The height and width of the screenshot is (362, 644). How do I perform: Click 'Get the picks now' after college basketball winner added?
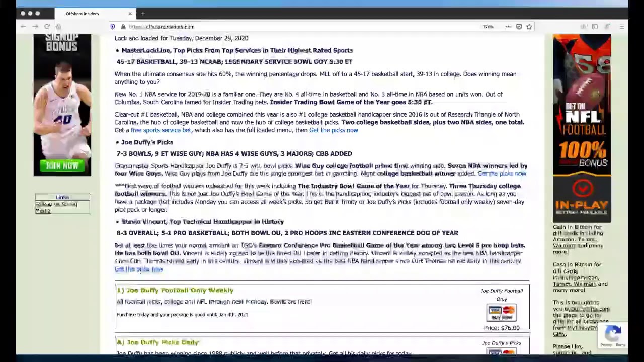click(x=502, y=174)
